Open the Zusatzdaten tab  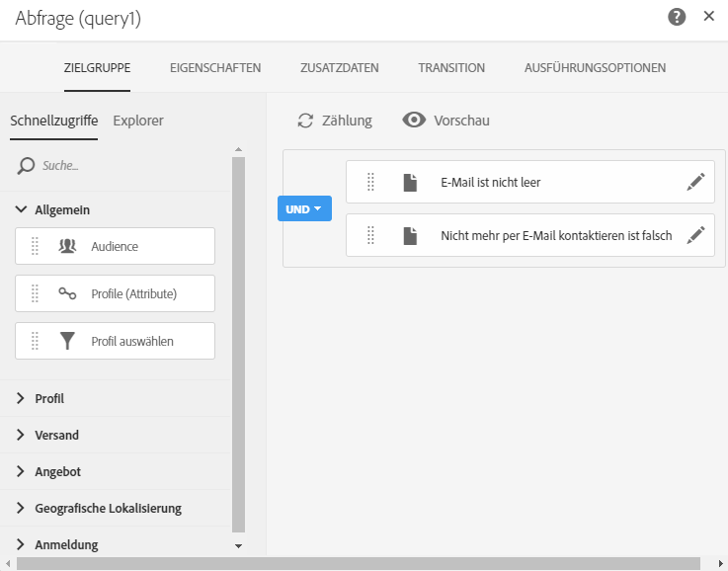[339, 68]
